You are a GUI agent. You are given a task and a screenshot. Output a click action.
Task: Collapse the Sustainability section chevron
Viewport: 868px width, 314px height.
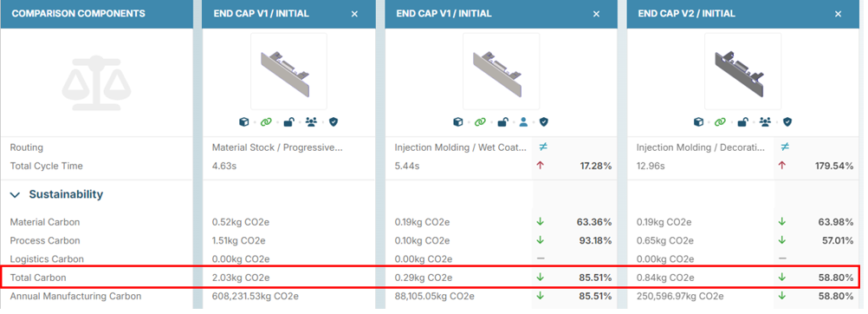tap(16, 194)
